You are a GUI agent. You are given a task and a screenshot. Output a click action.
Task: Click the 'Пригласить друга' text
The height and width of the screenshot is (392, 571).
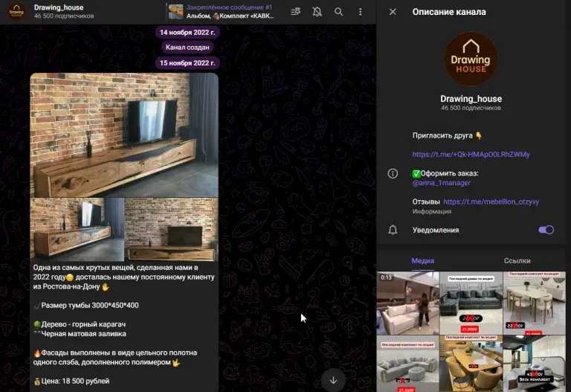point(442,135)
